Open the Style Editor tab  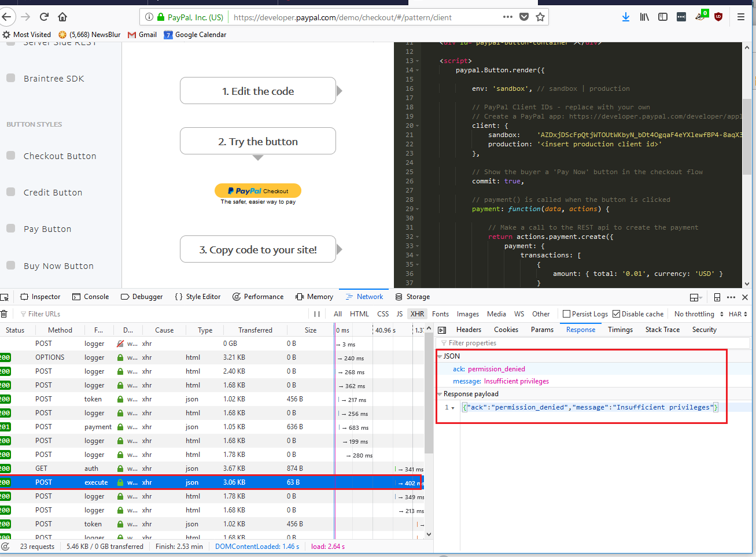pyautogui.click(x=197, y=297)
